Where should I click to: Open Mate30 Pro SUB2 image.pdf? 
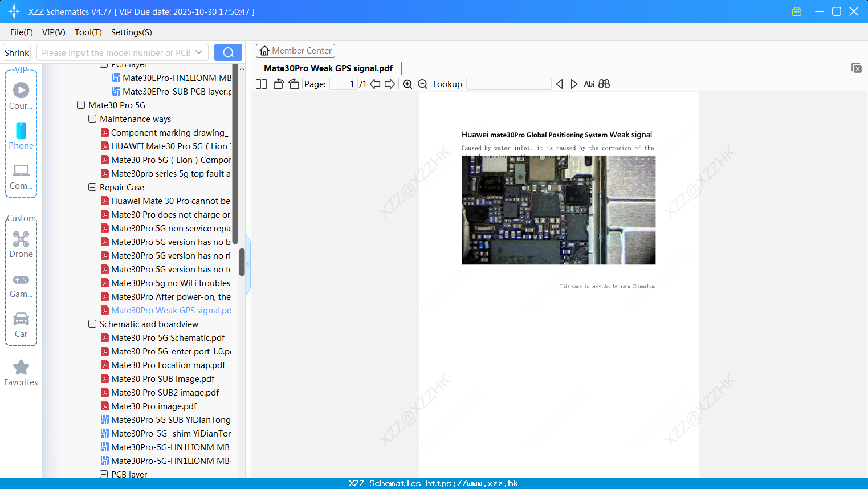[160, 392]
